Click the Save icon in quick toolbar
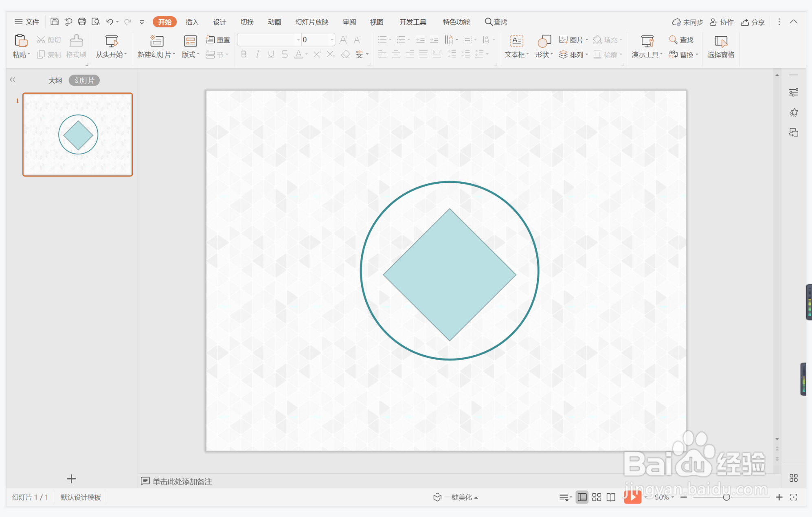The image size is (812, 517). tap(55, 22)
